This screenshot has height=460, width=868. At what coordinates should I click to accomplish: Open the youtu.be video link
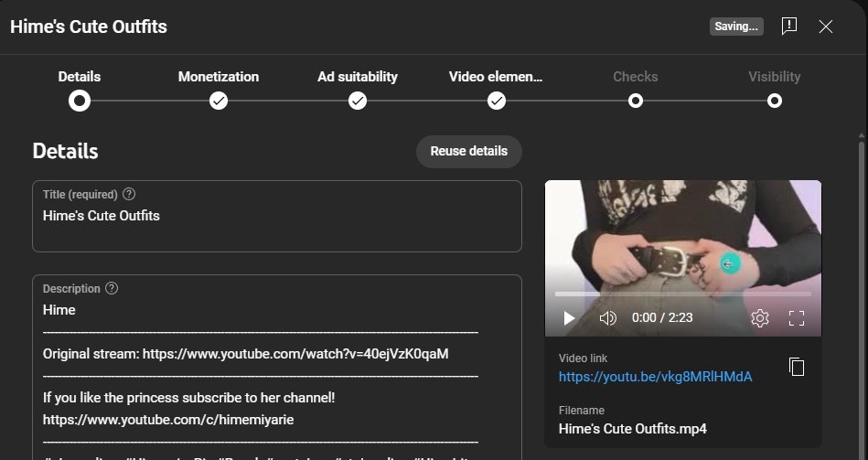(655, 377)
